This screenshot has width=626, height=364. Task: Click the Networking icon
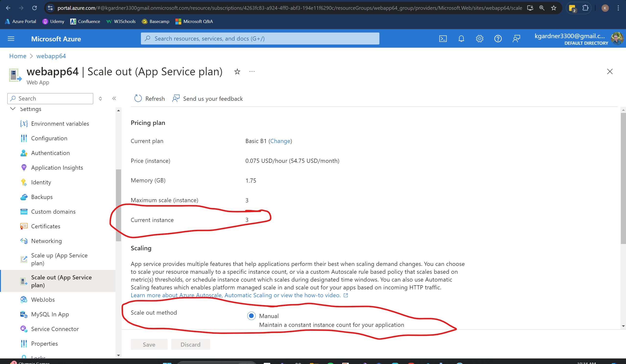pyautogui.click(x=24, y=241)
